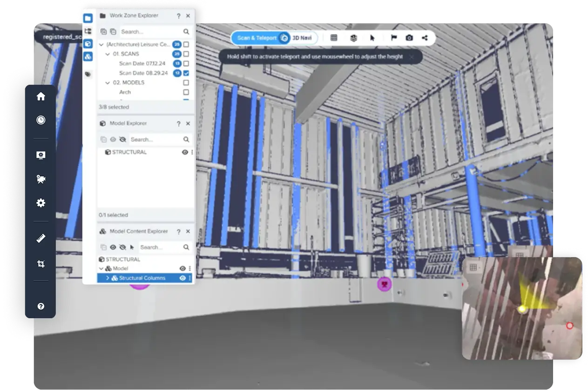Click the flag icon in top toolbar
Image resolution: width=588 pixels, height=390 pixels.
[394, 38]
